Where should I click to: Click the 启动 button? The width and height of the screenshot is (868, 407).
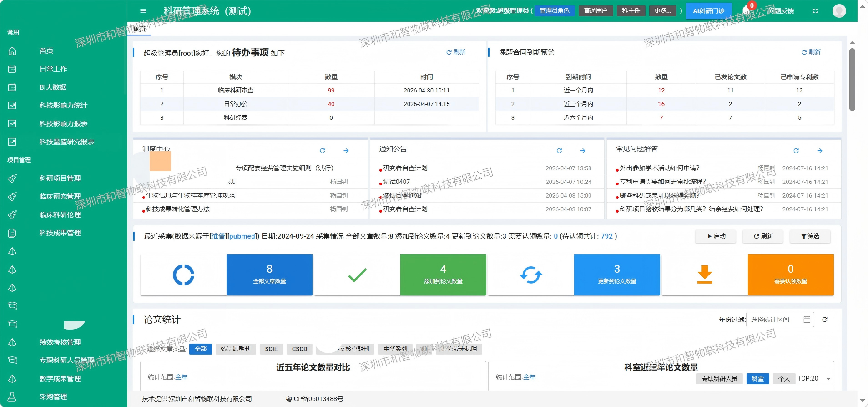click(716, 236)
